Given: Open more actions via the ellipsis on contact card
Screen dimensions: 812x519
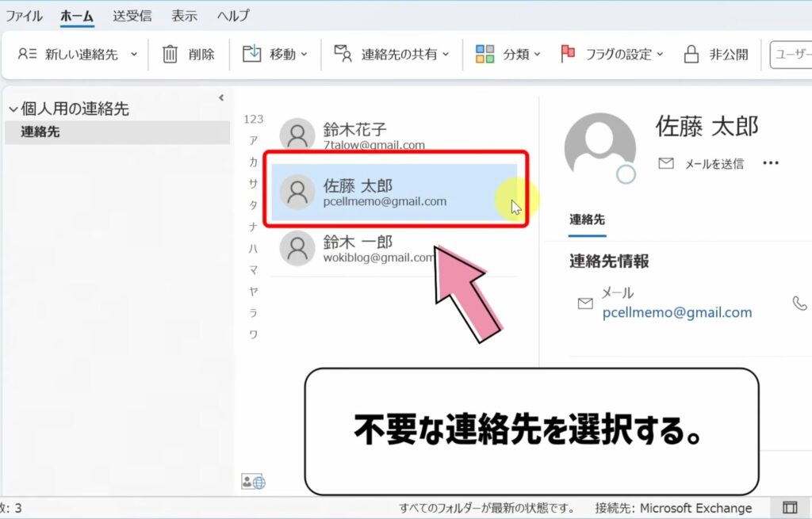Looking at the screenshot, I should 770,163.
